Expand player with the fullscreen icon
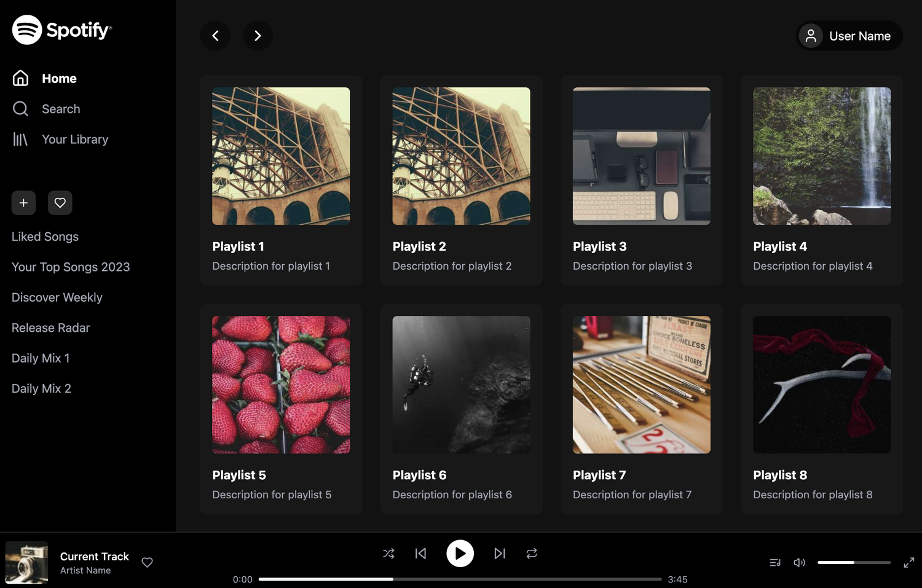This screenshot has height=588, width=922. pos(908,562)
